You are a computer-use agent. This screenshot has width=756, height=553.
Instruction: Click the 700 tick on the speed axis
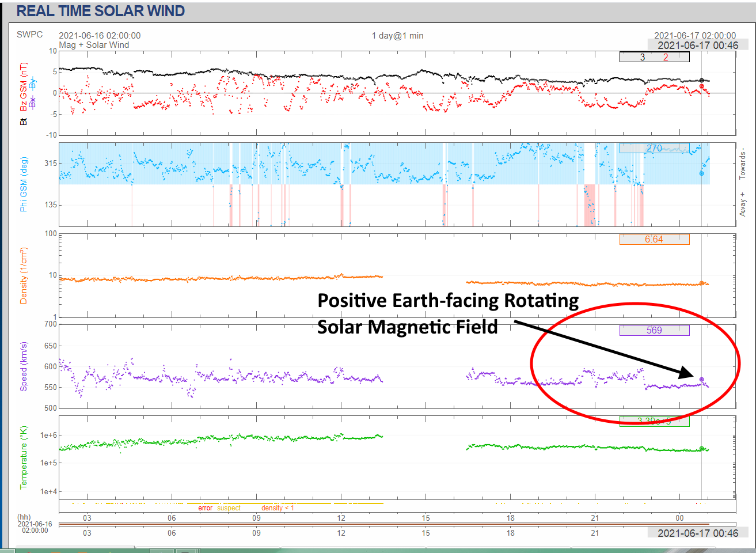51,324
